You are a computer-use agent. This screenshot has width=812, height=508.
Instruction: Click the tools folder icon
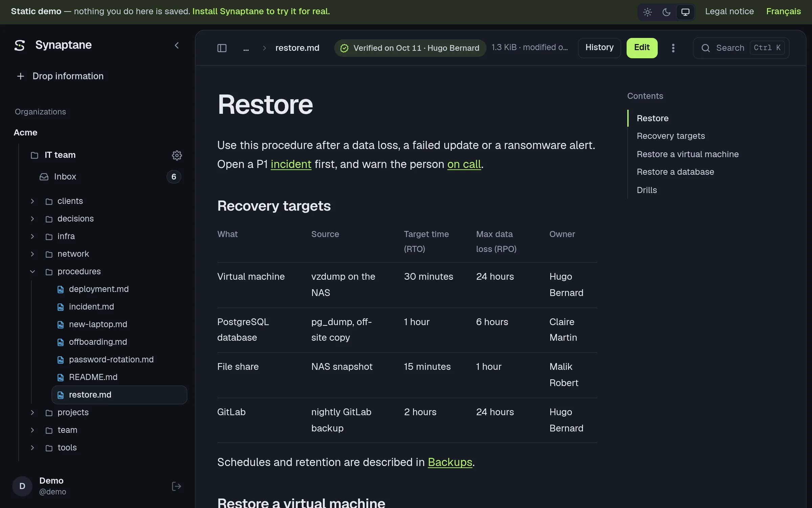(x=49, y=448)
